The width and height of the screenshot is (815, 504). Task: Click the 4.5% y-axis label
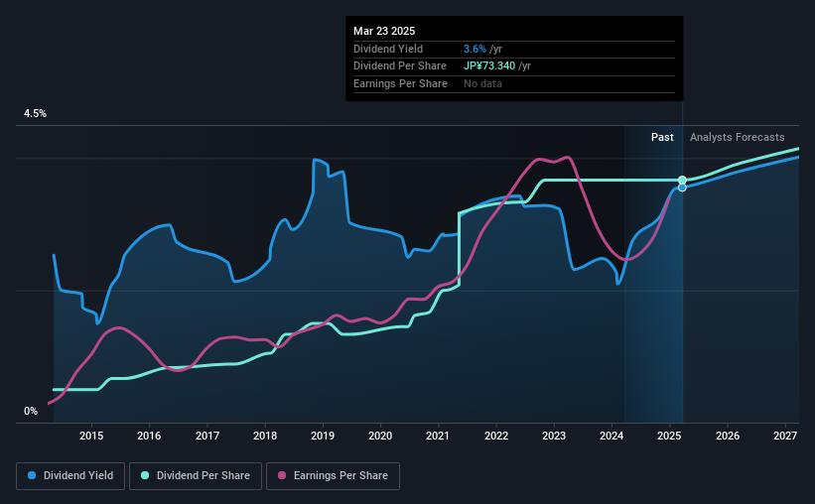tap(35, 113)
